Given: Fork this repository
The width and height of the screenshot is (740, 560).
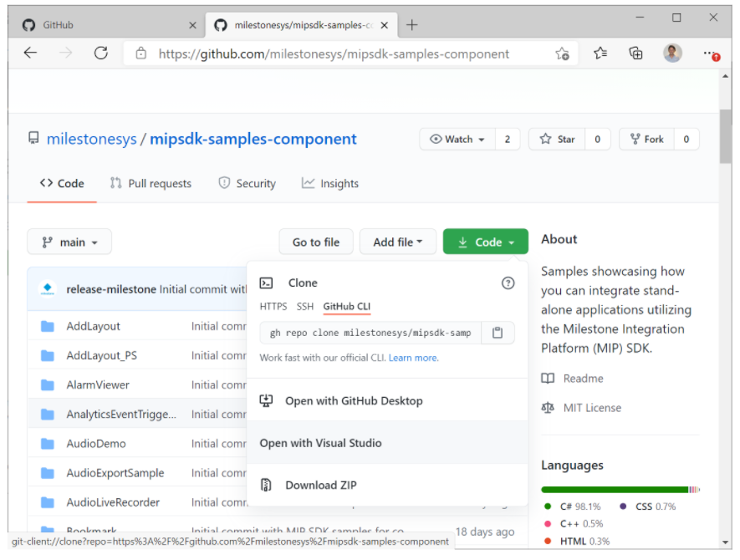Looking at the screenshot, I should (646, 140).
